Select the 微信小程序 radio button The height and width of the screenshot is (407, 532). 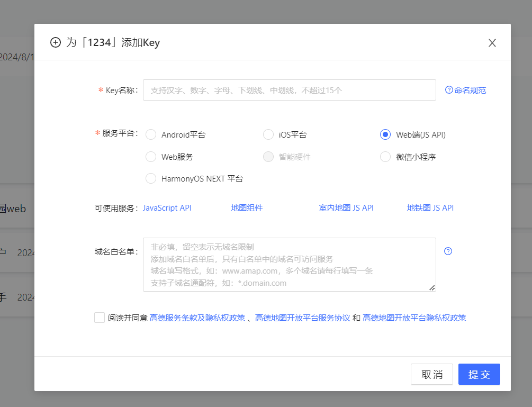pos(385,157)
